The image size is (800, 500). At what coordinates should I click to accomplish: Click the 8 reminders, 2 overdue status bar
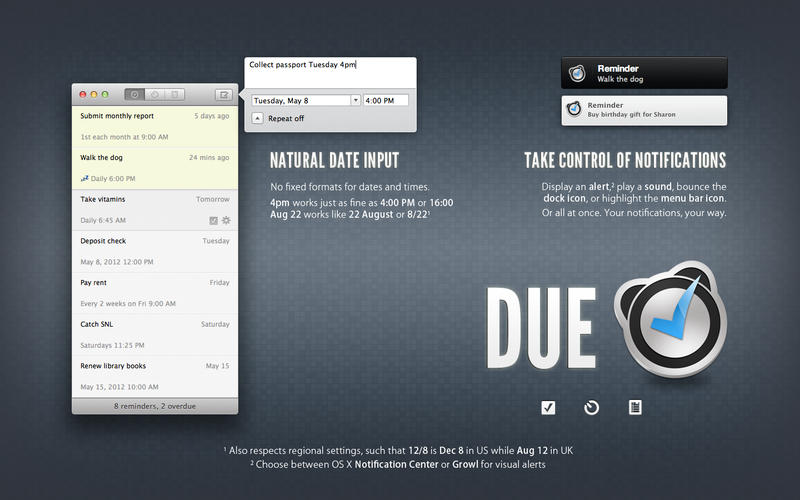(155, 406)
